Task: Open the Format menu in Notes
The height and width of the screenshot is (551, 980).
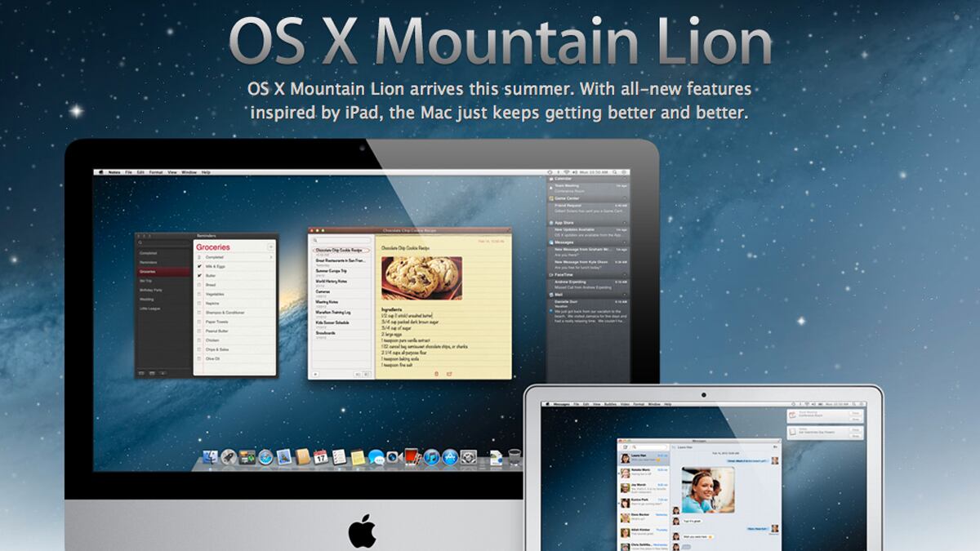Action: pyautogui.click(x=156, y=172)
